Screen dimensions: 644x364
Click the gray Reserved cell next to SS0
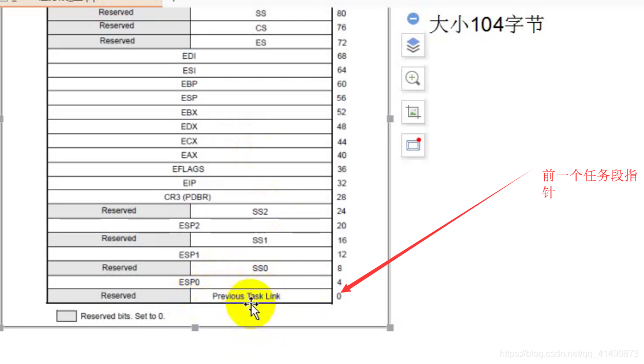tap(118, 268)
